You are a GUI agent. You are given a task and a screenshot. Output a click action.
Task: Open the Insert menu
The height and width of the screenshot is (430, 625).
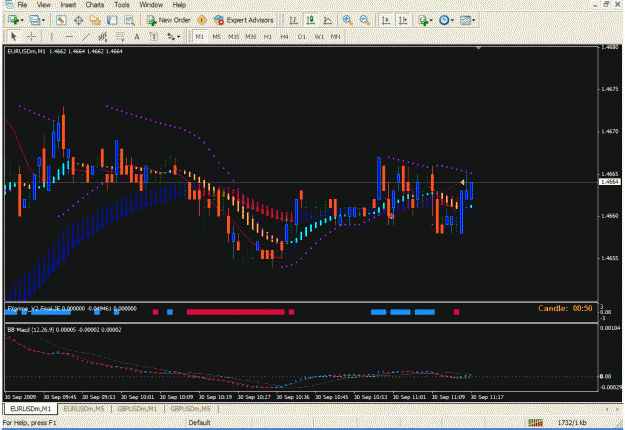click(x=68, y=5)
